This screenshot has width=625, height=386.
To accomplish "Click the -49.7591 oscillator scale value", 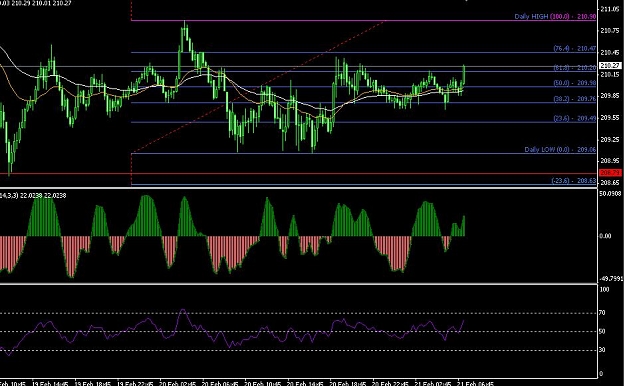I will tap(612, 279).
